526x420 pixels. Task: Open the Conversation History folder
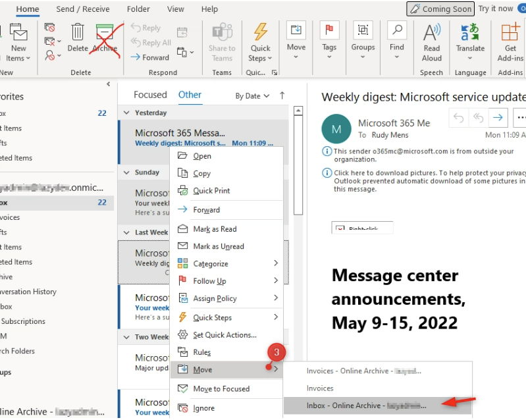[x=28, y=292]
